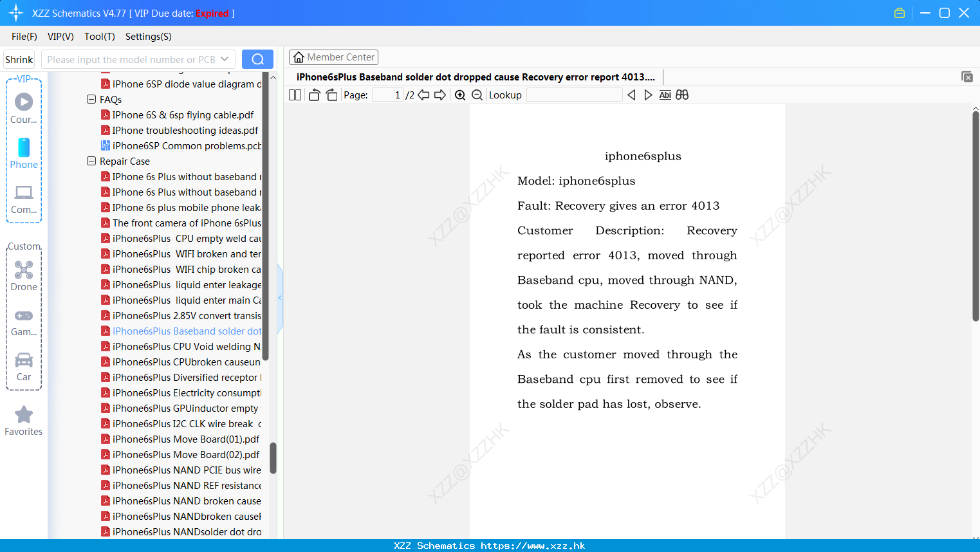The image size is (980, 552).
Task: Open iPhone6sPlus I2C CLK wire break
Action: pos(181,424)
